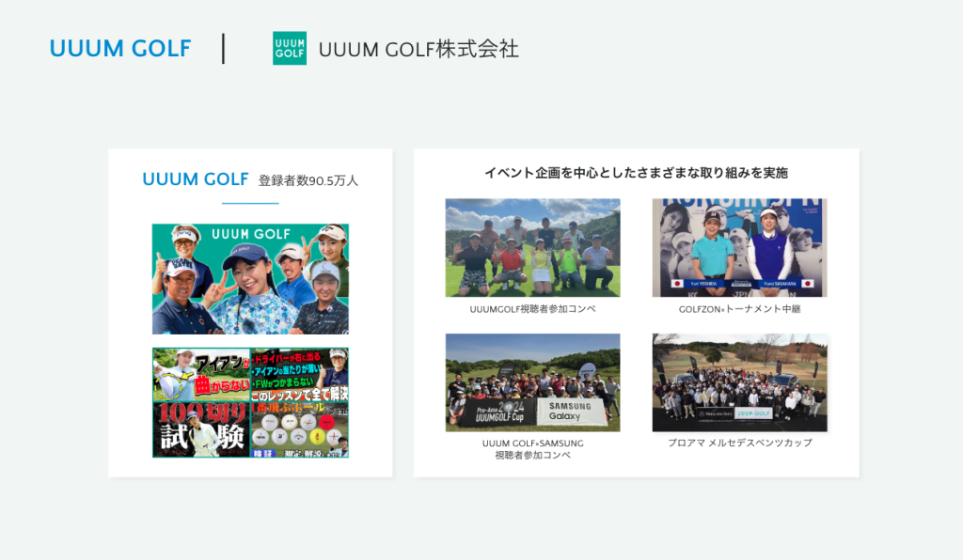Click the UUUM GOLF title in left card

pos(195,179)
